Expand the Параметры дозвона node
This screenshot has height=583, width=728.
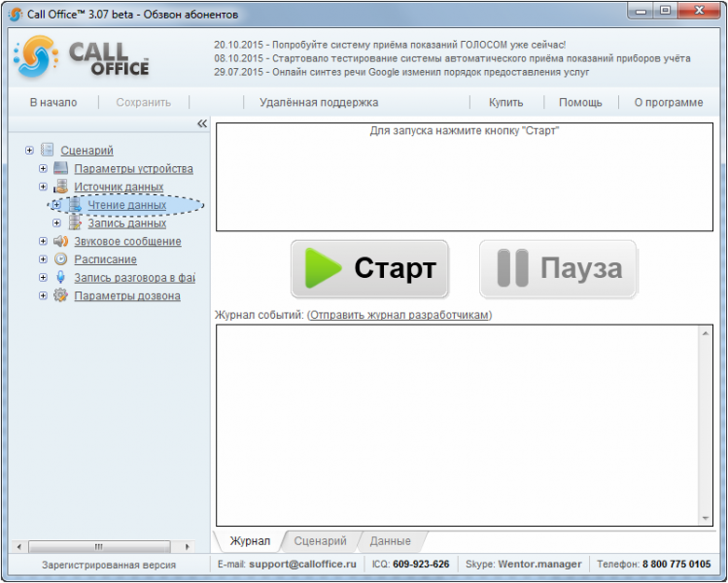(x=43, y=295)
